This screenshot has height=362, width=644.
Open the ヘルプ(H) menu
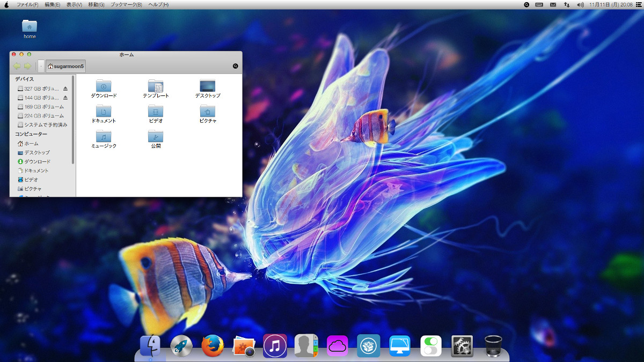[158, 5]
